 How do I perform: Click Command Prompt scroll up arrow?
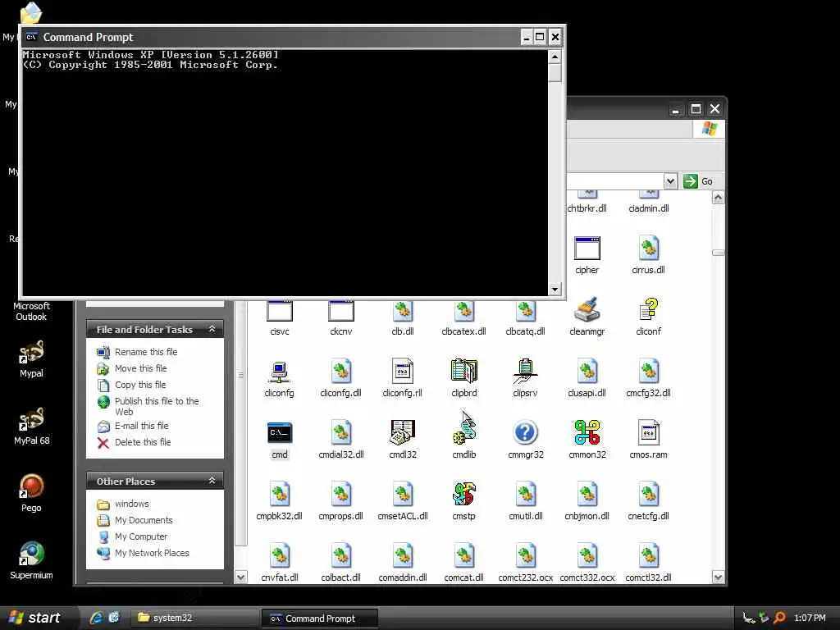[555, 57]
